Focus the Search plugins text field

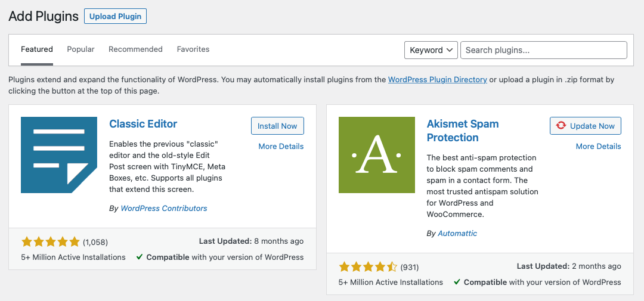pos(543,50)
